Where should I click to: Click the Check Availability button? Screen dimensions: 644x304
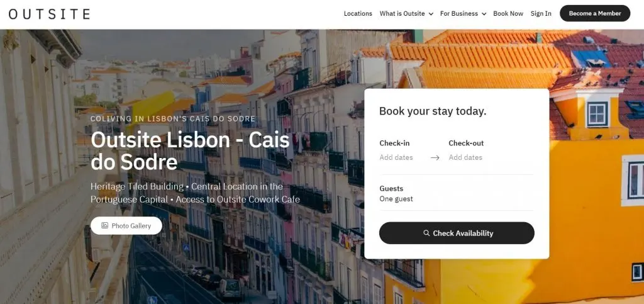pyautogui.click(x=457, y=233)
